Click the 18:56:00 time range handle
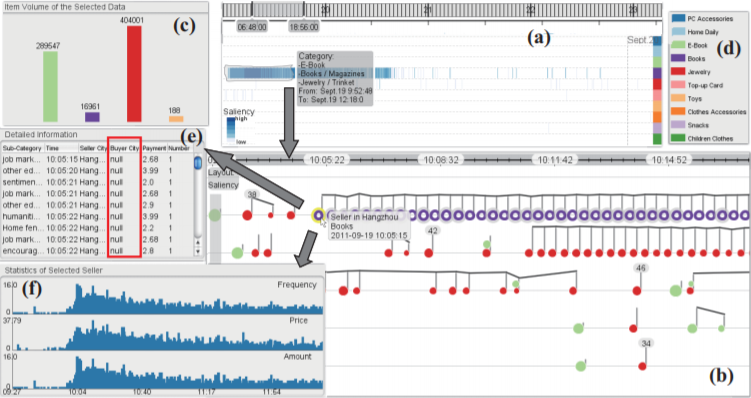 [304, 27]
